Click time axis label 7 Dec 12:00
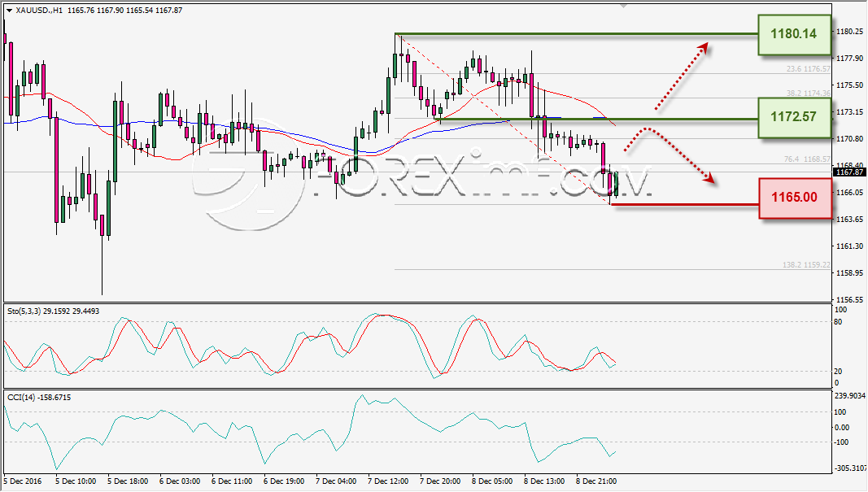 tap(388, 481)
